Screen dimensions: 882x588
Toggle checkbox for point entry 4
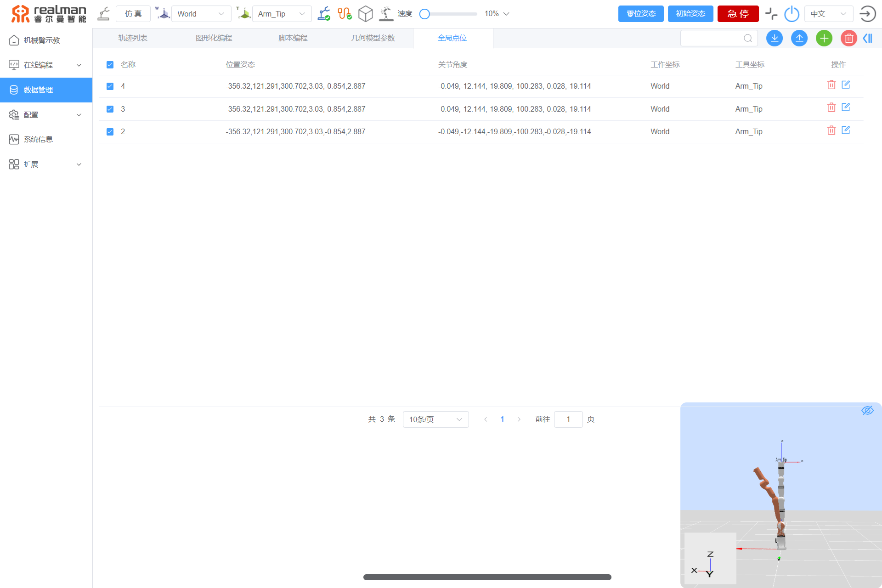pyautogui.click(x=111, y=86)
